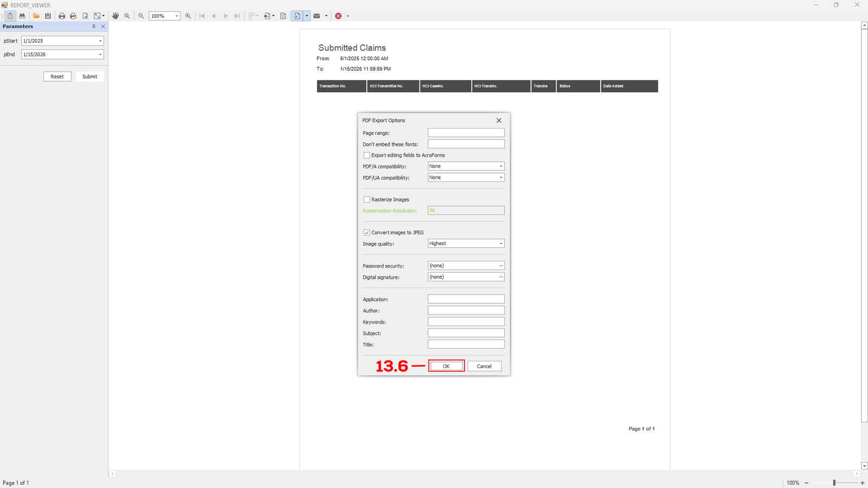Open the pStart date picker dropdown
Image resolution: width=868 pixels, height=488 pixels.
pos(100,41)
